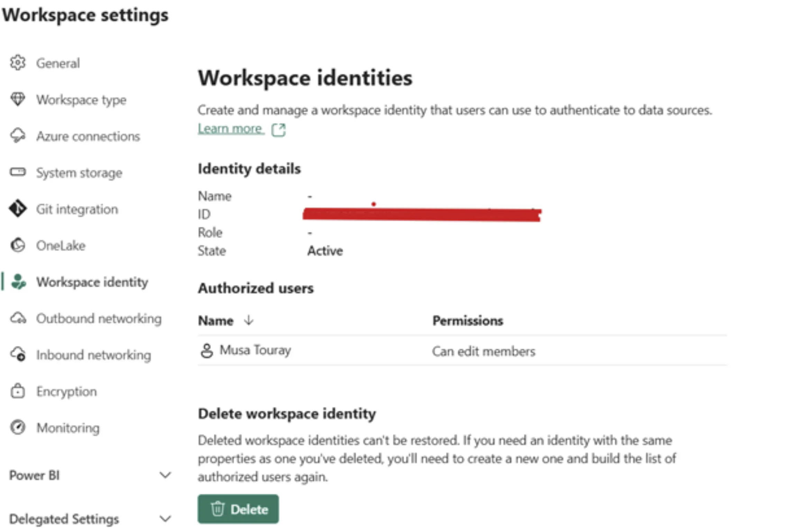Viewport: 797px width, 532px height.
Task: Select the Git integration icon
Action: point(18,208)
